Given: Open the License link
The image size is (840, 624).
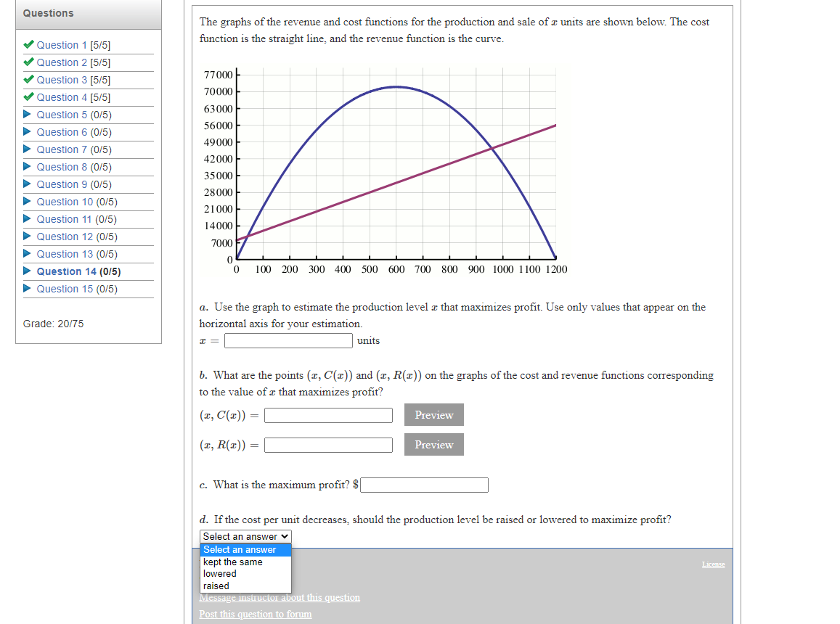Looking at the screenshot, I should pos(713,564).
